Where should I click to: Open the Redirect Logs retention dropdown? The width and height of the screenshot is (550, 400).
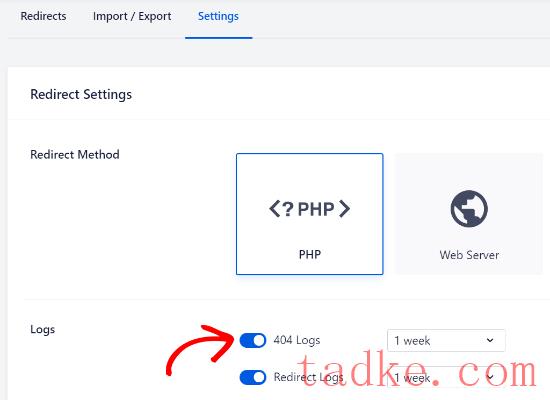[446, 378]
